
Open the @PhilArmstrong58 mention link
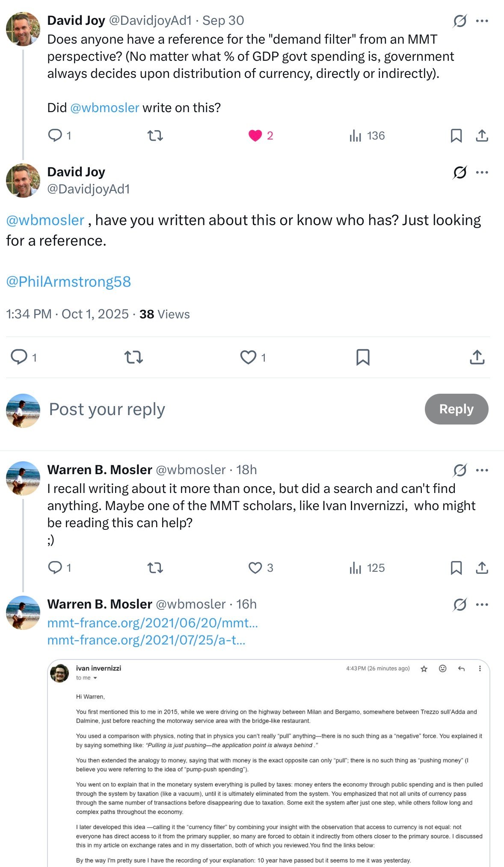(68, 282)
